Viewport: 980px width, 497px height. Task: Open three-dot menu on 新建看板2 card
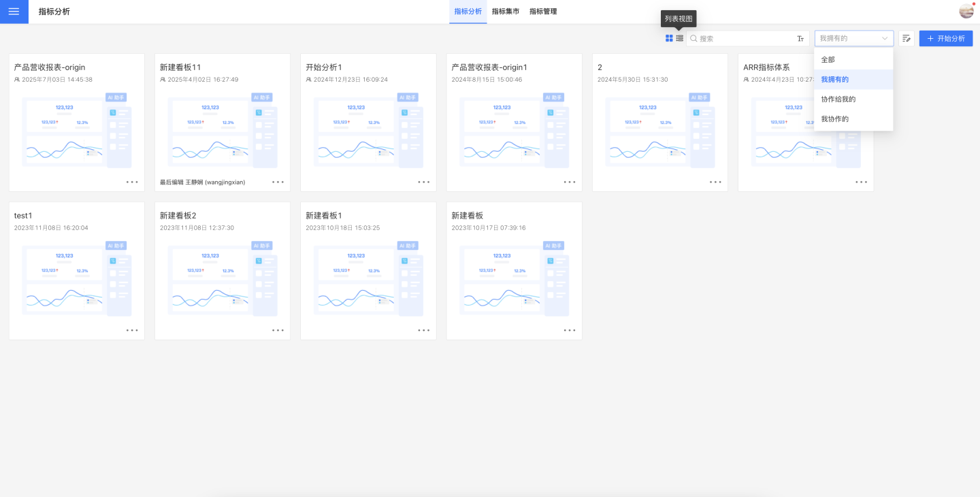[x=278, y=330]
